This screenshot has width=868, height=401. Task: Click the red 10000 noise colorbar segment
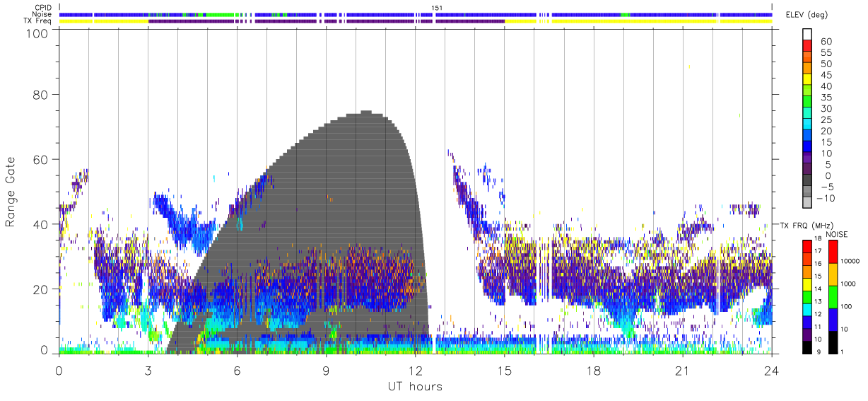pyautogui.click(x=833, y=252)
